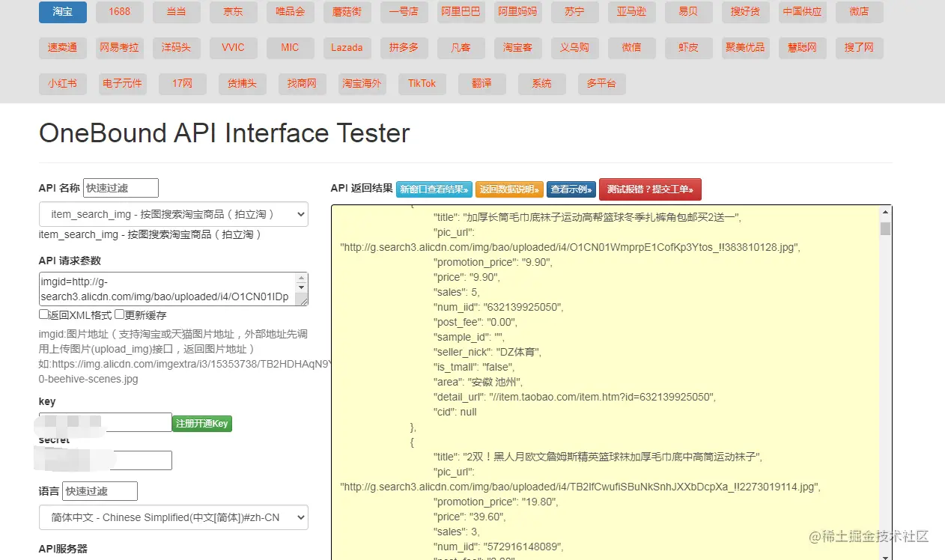Image resolution: width=945 pixels, height=560 pixels.
Task: Select the 亚马逊 platform tab
Action: pos(631,12)
